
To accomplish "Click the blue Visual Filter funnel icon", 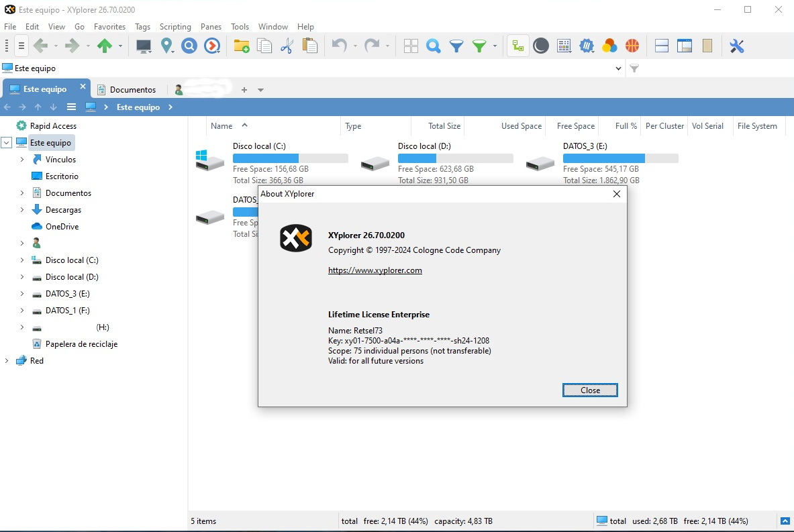I will pos(456,46).
